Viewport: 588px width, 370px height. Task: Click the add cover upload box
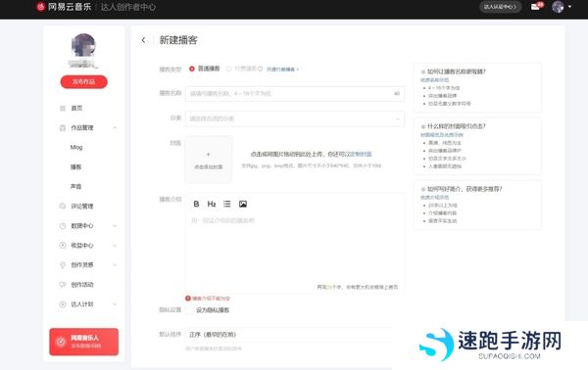pos(208,160)
